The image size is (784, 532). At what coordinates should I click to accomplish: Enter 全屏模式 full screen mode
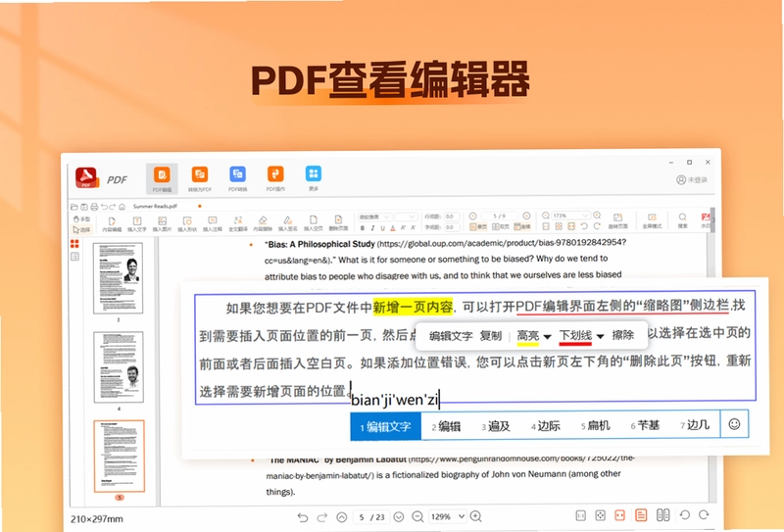[652, 221]
